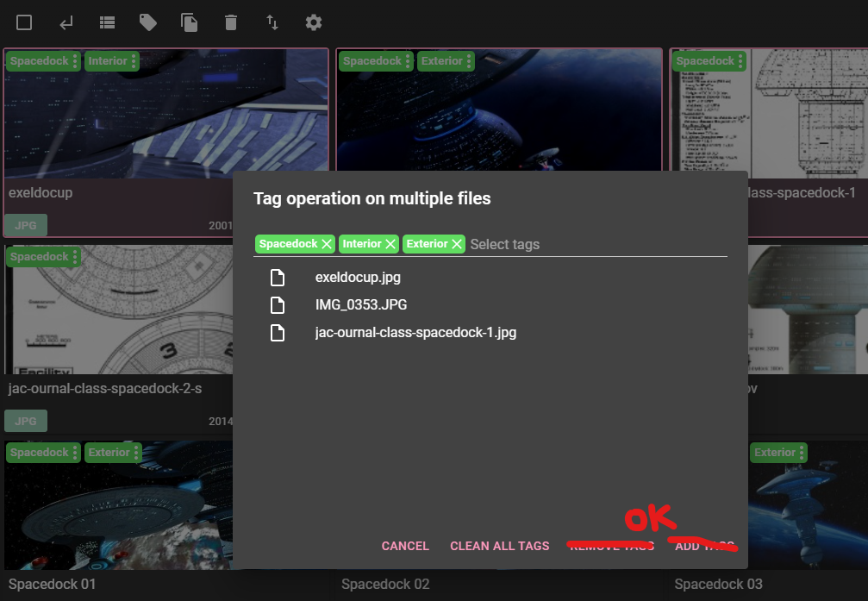The height and width of the screenshot is (601, 868).
Task: Open Spacedock tag options on exeldocup thumbnail
Action: [75, 61]
